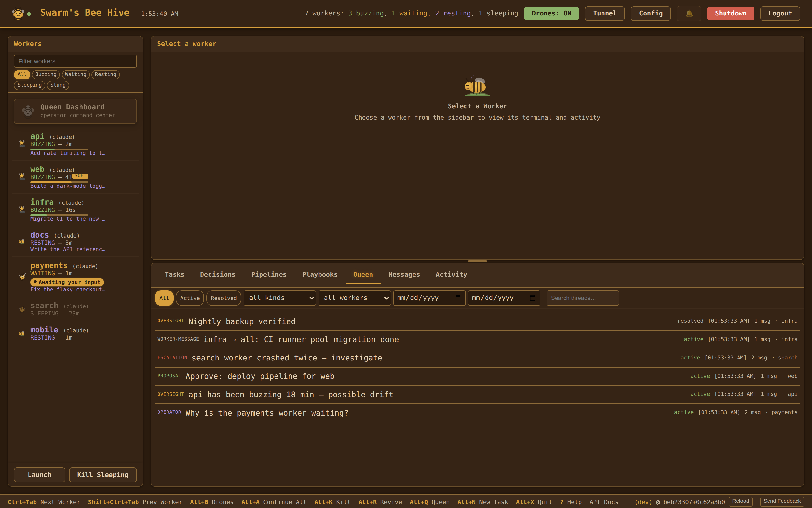Open search worker crashed twice escalation
This screenshot has height=508, width=812.
477,358
